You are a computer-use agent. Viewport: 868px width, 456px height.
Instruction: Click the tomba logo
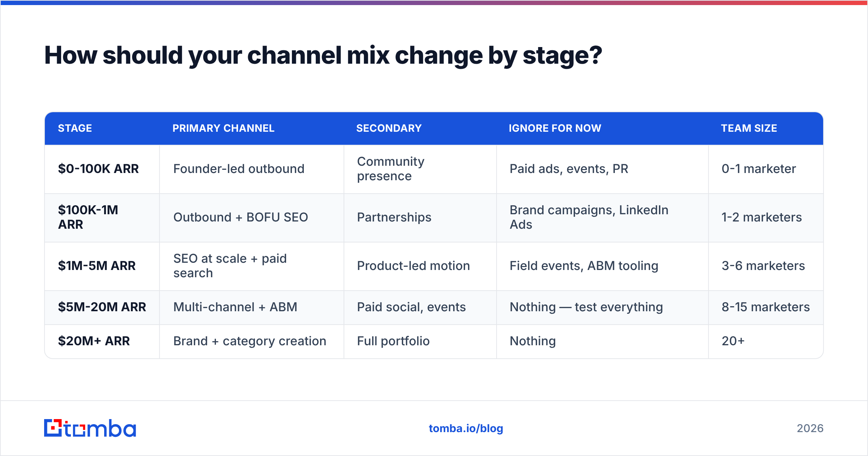90,428
